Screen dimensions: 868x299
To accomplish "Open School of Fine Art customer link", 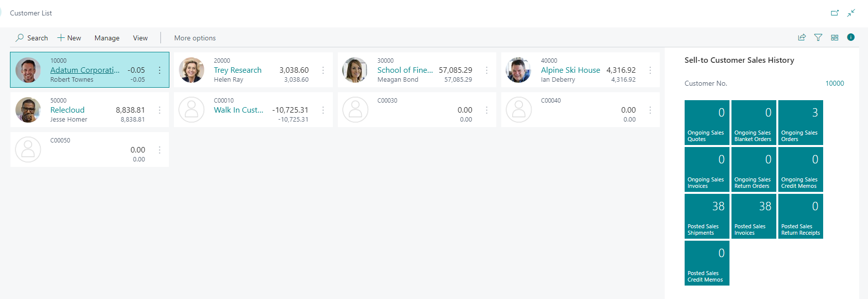I will [405, 70].
